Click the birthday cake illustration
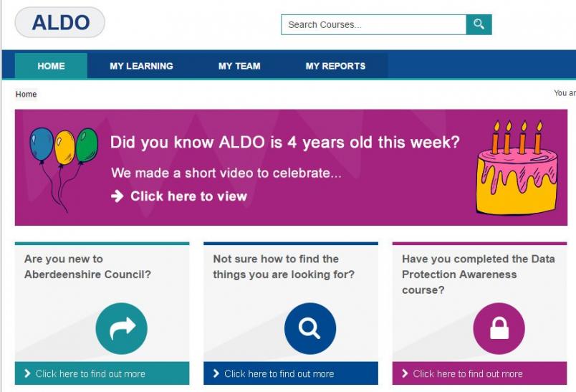 coord(517,168)
